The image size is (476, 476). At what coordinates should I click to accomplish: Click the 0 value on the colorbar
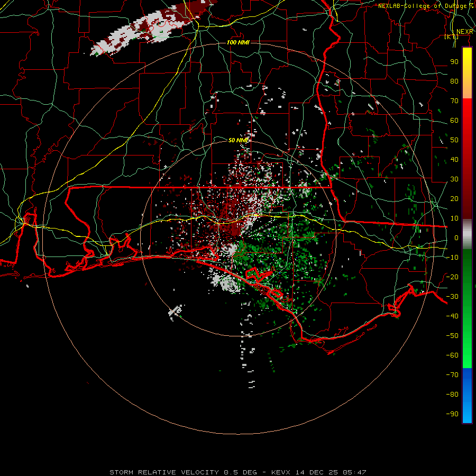point(456,237)
